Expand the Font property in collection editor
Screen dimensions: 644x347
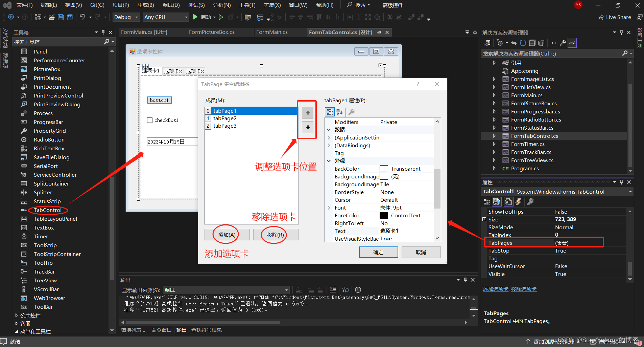point(329,208)
